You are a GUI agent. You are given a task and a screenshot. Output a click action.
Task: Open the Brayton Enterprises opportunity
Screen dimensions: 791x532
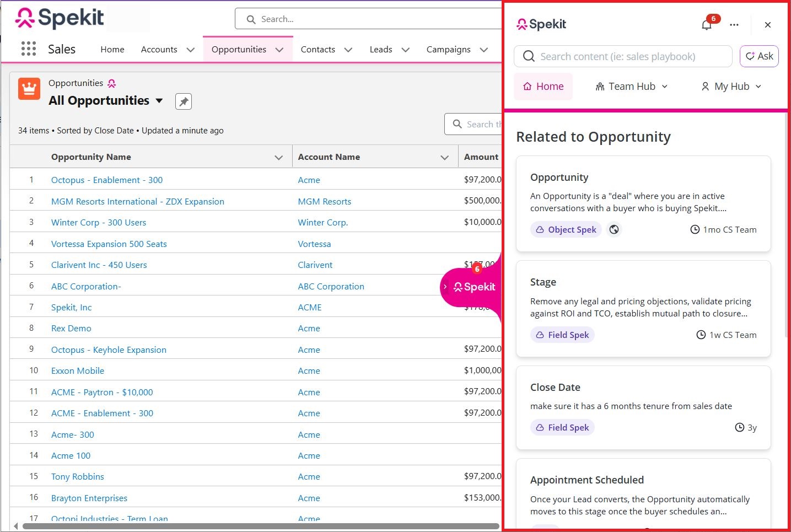point(89,498)
